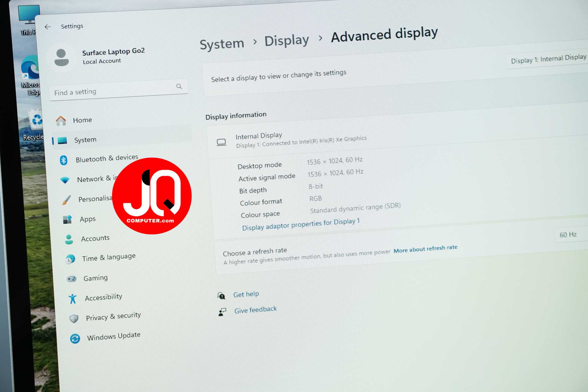Click the Get help link

coord(246,294)
